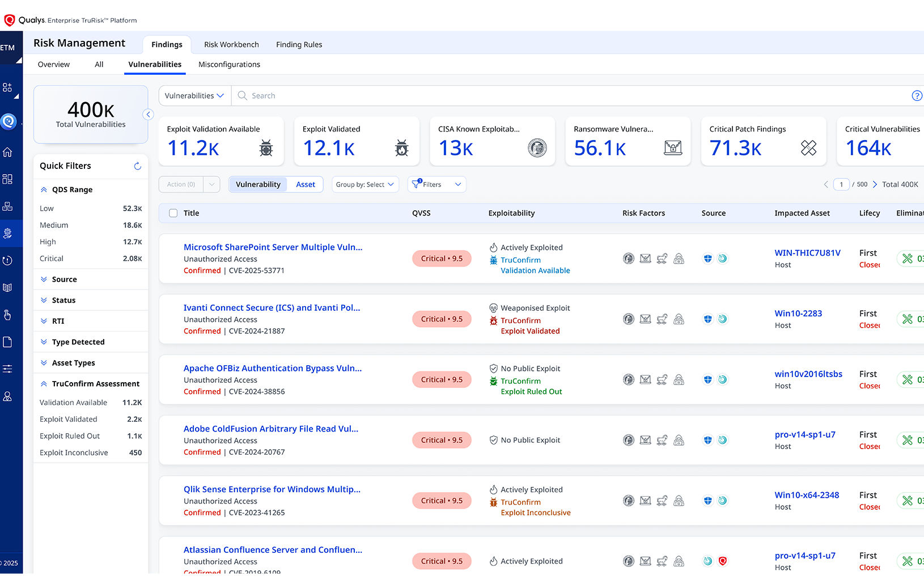
Task: Open the Win10-2283 impacted asset link
Action: 798,314
